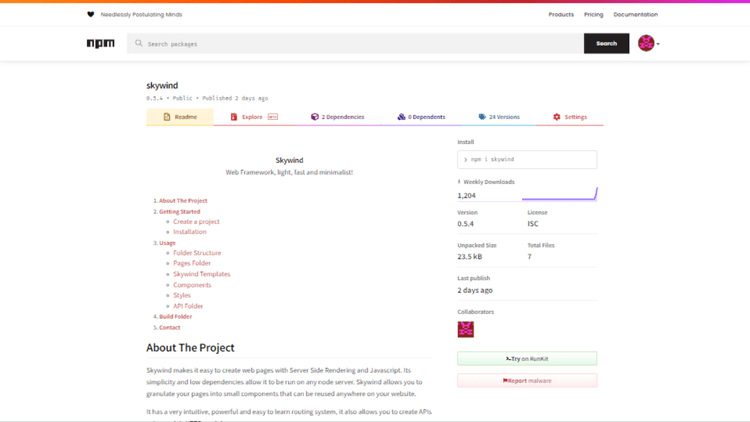The width and height of the screenshot is (750, 422).
Task: Open the Settings tab
Action: (x=570, y=117)
